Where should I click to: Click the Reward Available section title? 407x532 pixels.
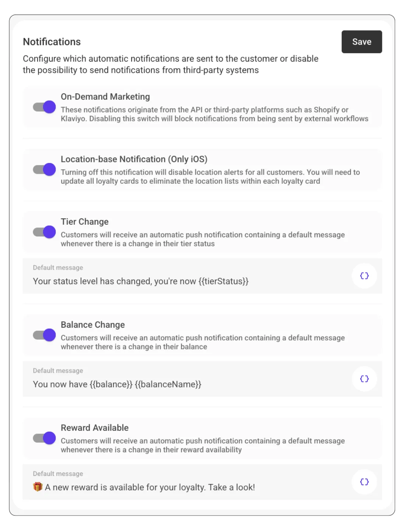point(94,428)
